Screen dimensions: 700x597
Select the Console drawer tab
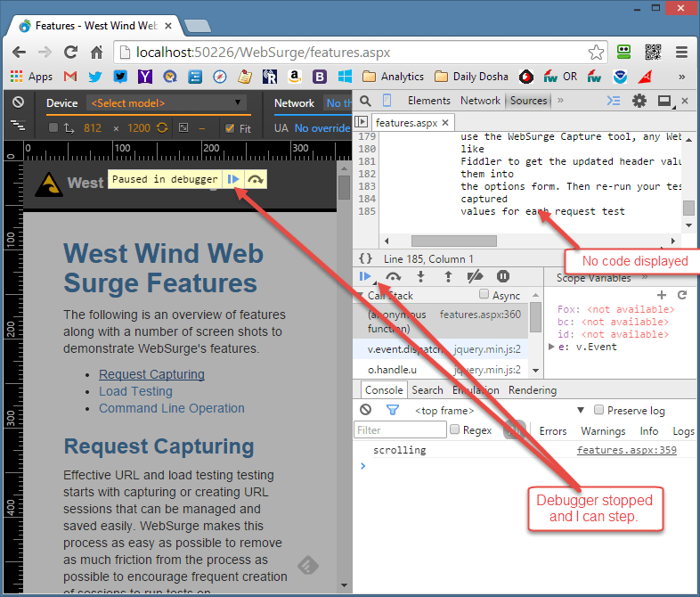pos(384,389)
